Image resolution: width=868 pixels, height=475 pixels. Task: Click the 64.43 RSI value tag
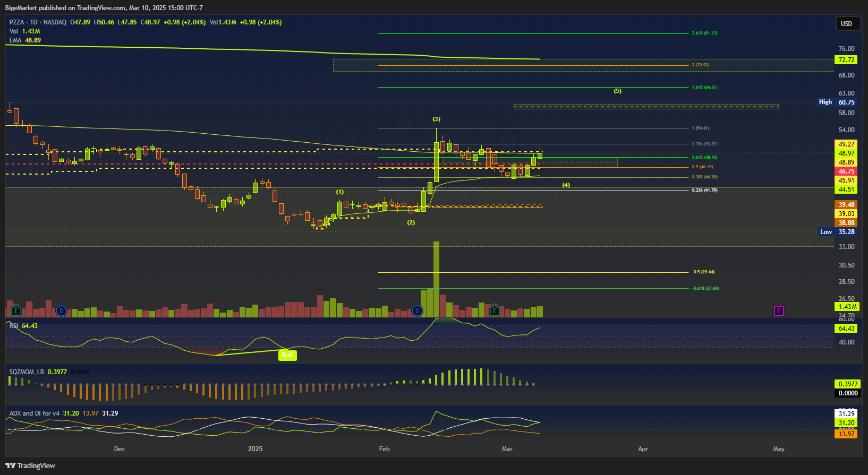[846, 329]
